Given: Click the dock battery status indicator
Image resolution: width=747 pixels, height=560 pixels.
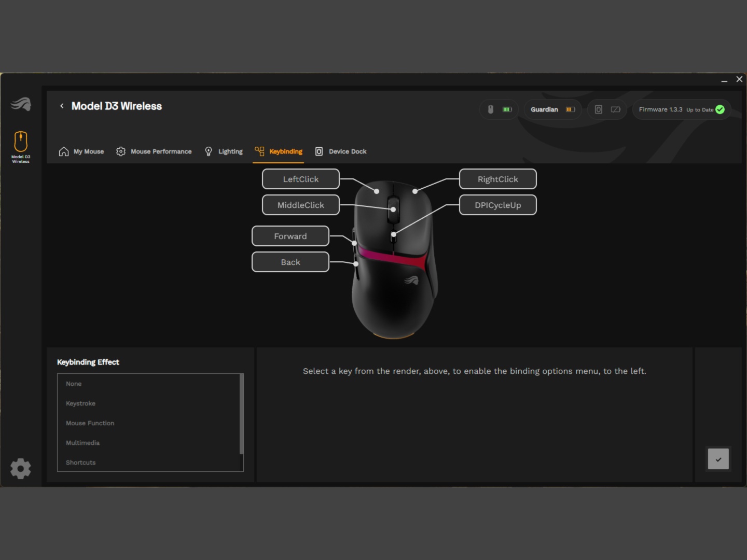Looking at the screenshot, I should pos(607,109).
